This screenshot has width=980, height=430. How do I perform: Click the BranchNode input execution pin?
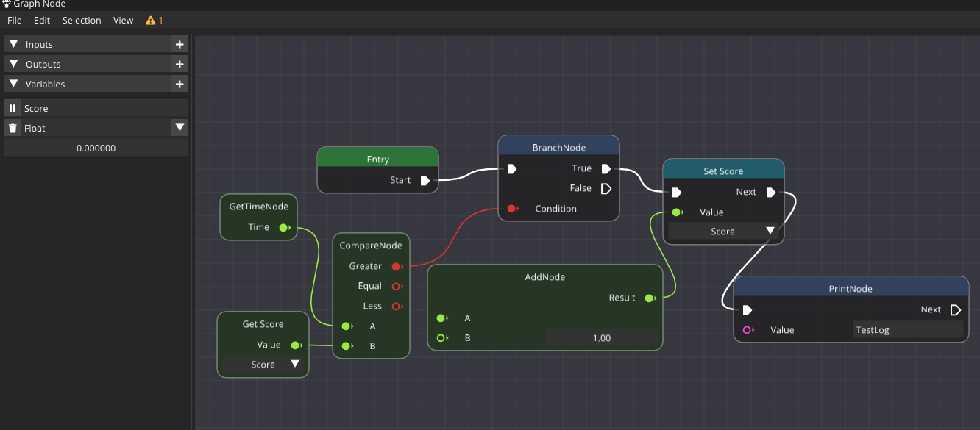[512, 169]
